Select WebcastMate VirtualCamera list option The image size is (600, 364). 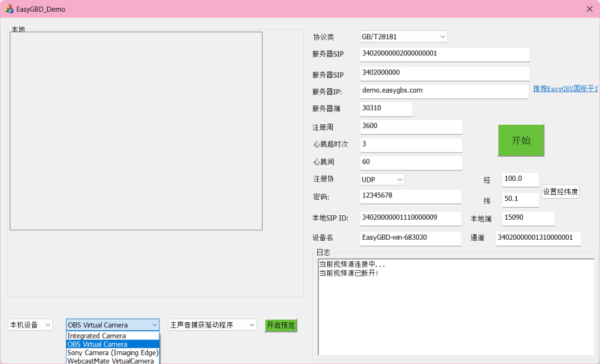tap(112, 361)
